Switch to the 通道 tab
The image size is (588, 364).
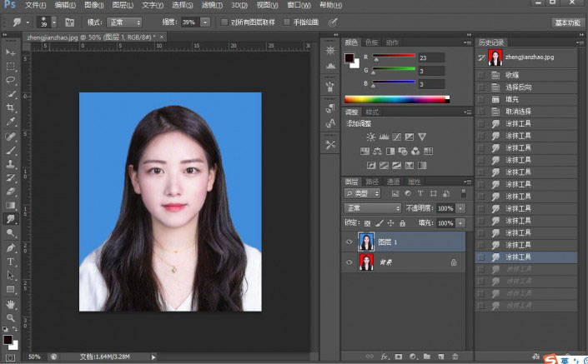(x=392, y=181)
